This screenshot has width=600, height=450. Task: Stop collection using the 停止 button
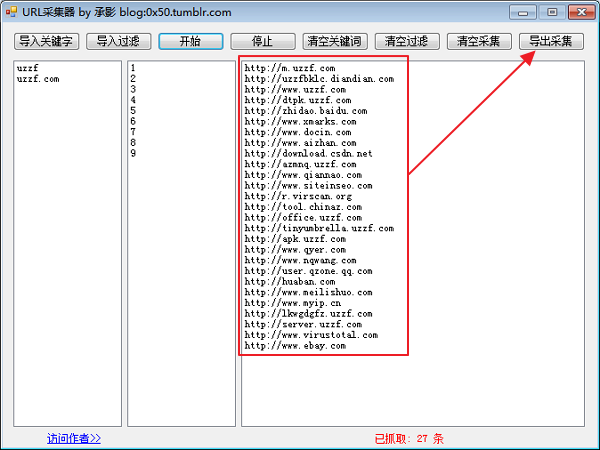(263, 41)
